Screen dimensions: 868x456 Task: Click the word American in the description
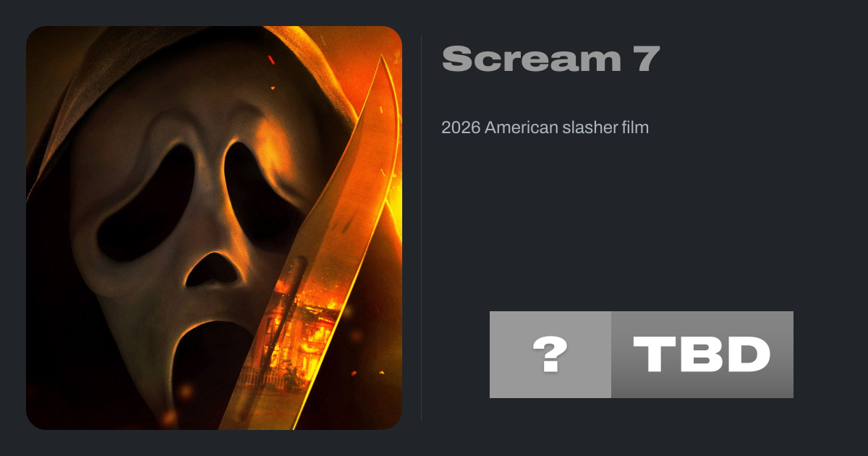point(520,128)
